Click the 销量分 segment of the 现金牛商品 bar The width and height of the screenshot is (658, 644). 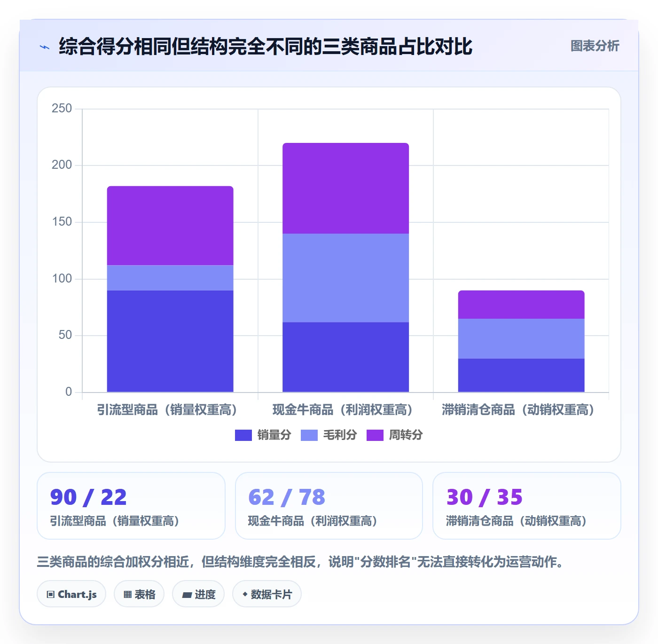click(345, 357)
